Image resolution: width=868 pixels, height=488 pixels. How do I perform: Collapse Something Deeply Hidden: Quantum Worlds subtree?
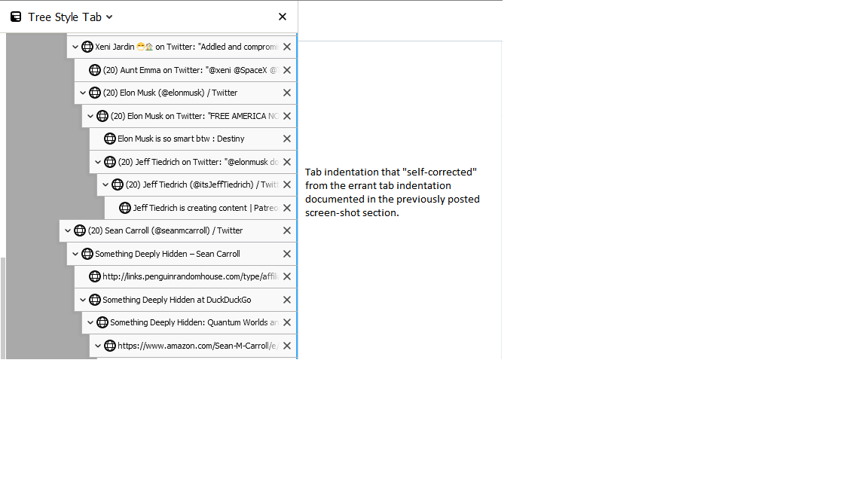(x=90, y=322)
